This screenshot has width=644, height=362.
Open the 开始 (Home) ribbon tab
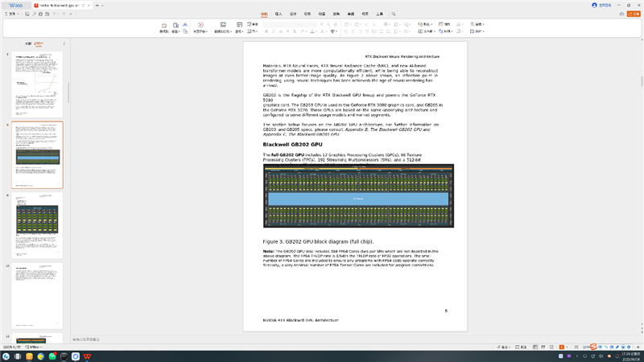coord(264,14)
